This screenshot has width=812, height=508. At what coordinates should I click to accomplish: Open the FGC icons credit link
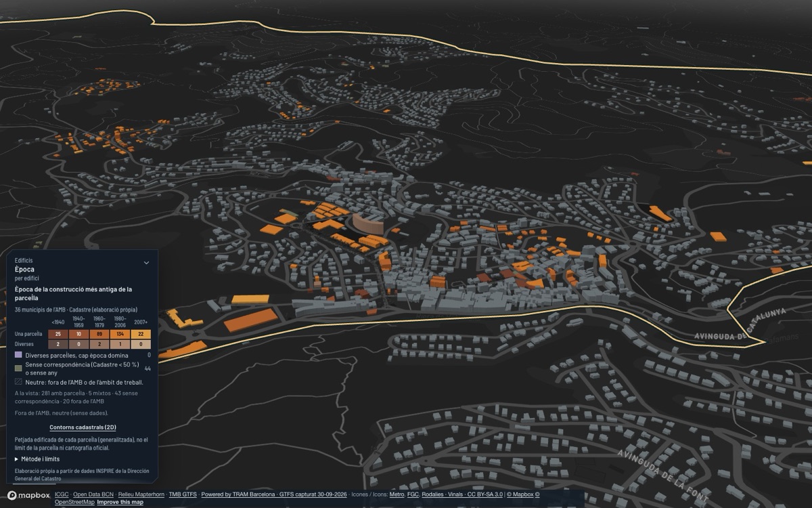click(x=412, y=494)
